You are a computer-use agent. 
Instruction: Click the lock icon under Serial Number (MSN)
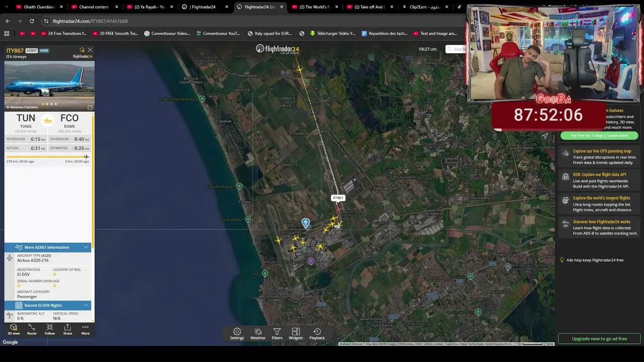tap(19, 286)
